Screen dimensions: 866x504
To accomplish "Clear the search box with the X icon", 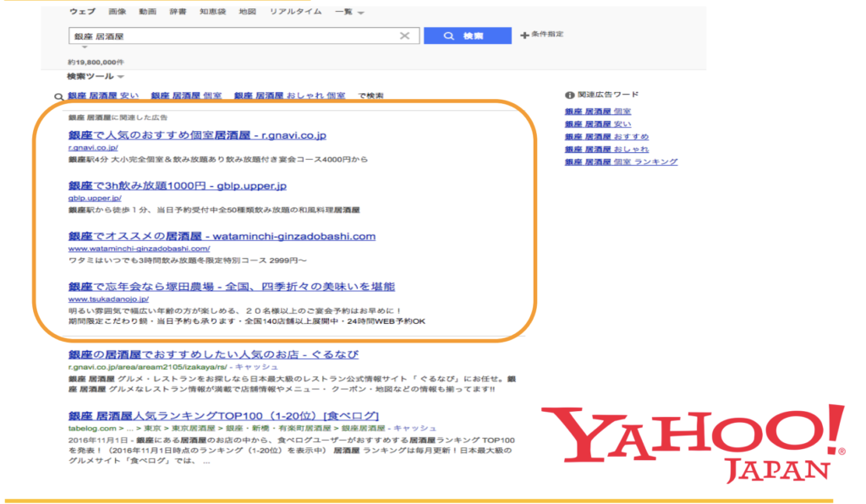I will tap(404, 36).
